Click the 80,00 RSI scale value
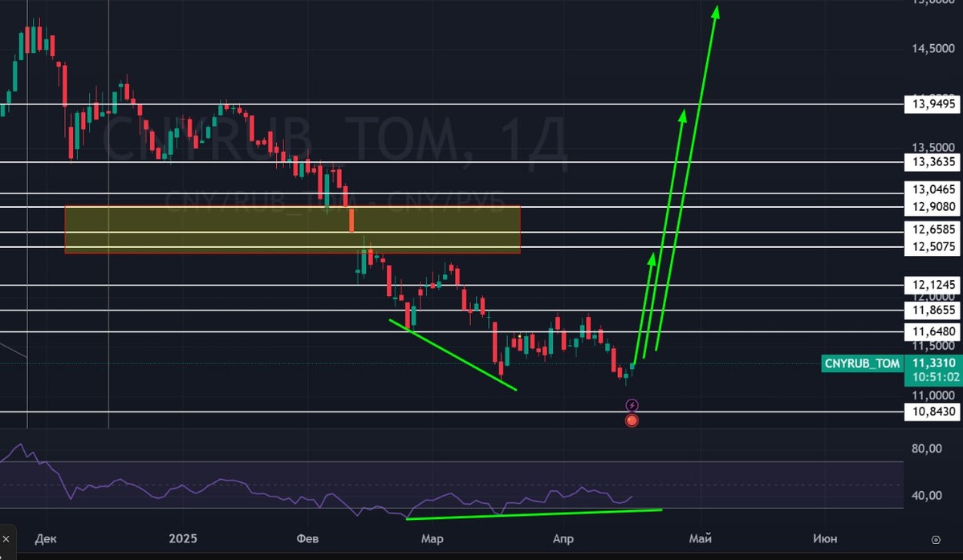The width and height of the screenshot is (963, 560). (927, 448)
